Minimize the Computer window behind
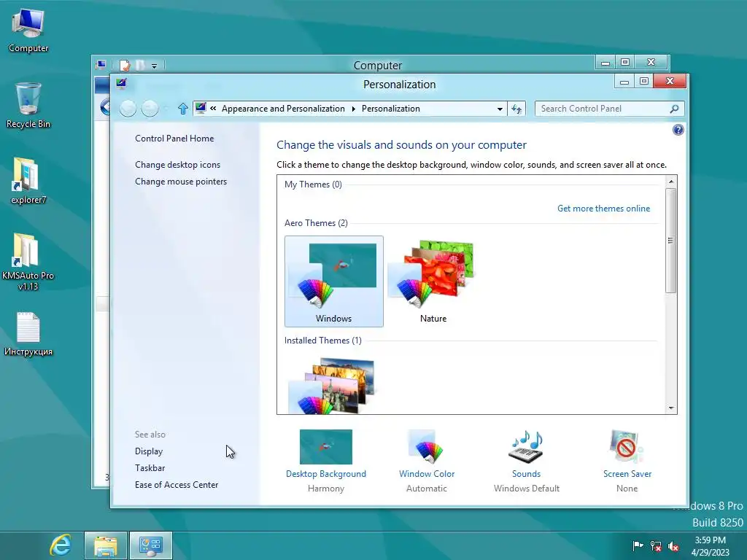 pyautogui.click(x=605, y=63)
